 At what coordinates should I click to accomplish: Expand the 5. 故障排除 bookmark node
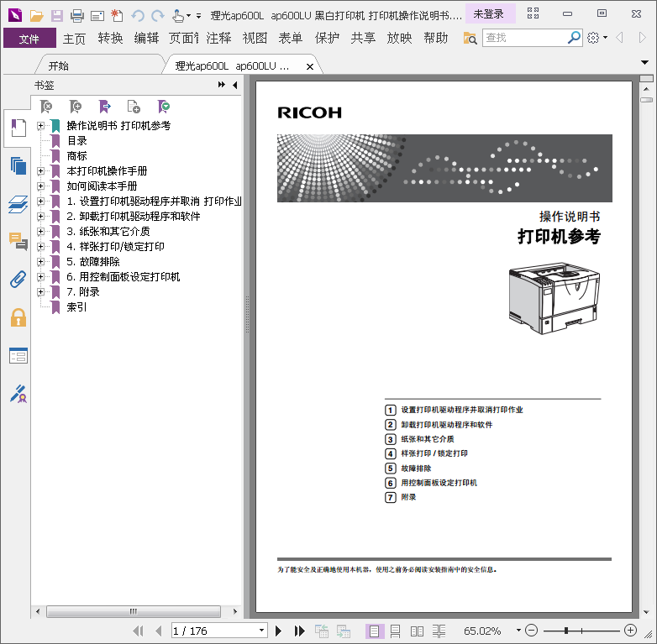pyautogui.click(x=40, y=261)
